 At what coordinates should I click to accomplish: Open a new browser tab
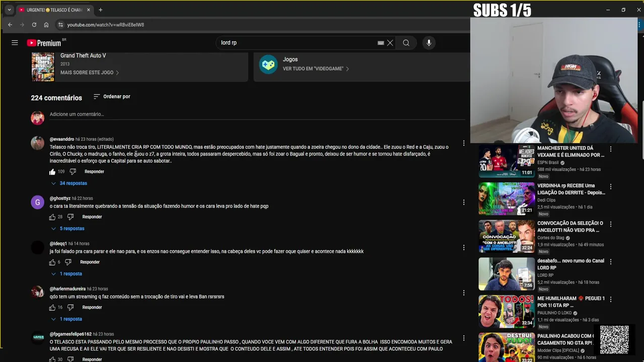(x=100, y=10)
